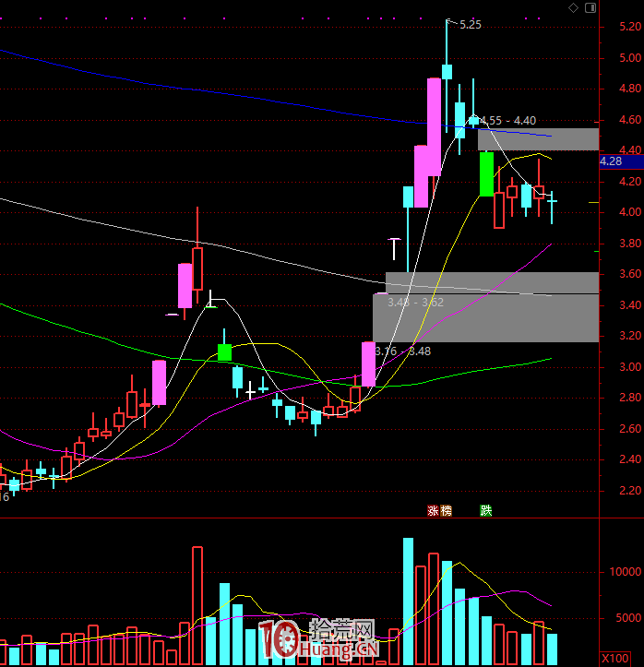Select the 5.25 peak price annotation
Viewport: 644px width, 667px height.
471,25
